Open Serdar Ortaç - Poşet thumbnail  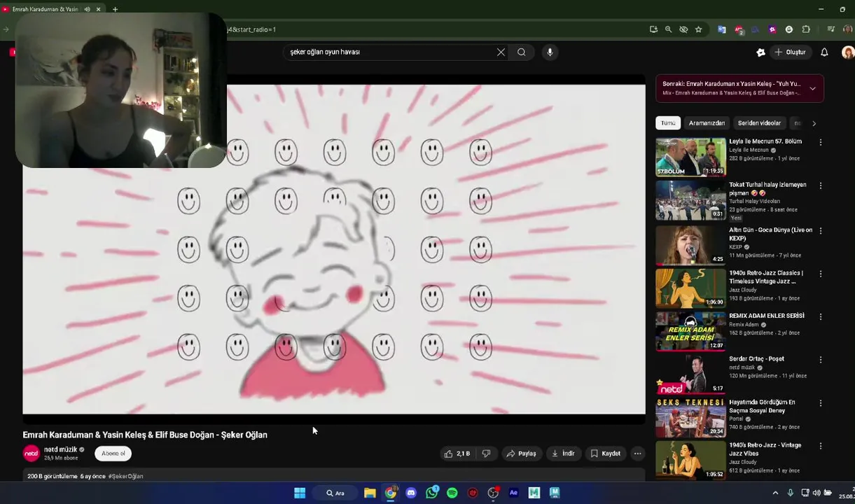[x=690, y=374]
